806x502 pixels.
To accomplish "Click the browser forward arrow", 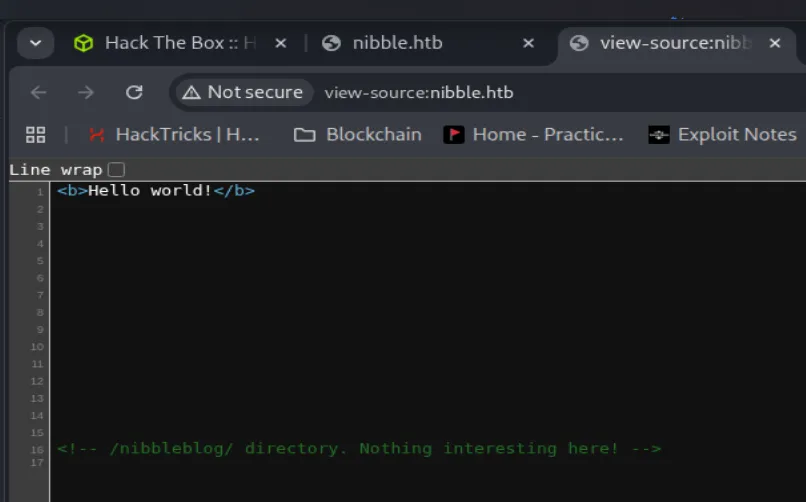I will [86, 92].
